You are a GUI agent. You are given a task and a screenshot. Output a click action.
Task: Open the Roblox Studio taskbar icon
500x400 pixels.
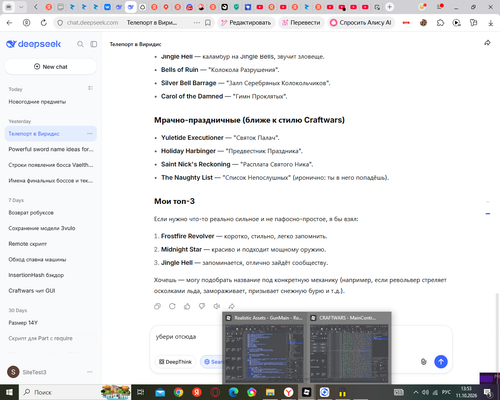306,392
